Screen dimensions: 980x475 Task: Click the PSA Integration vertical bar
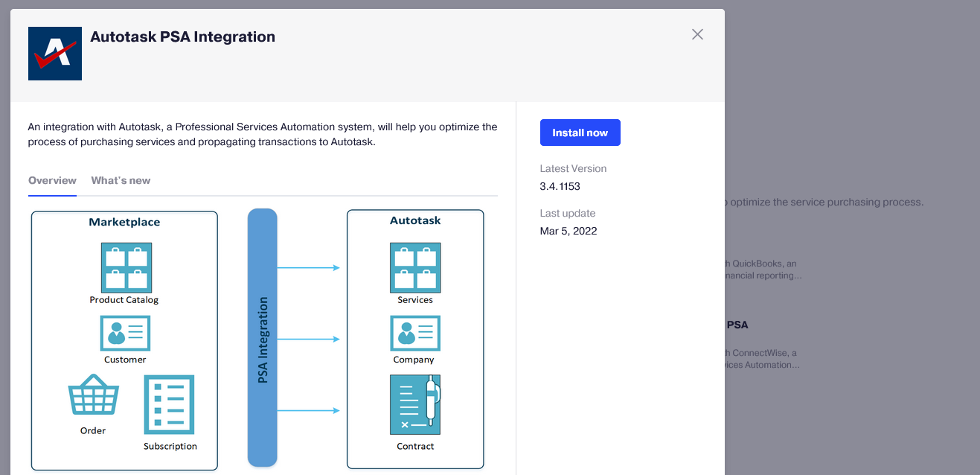[x=263, y=338]
